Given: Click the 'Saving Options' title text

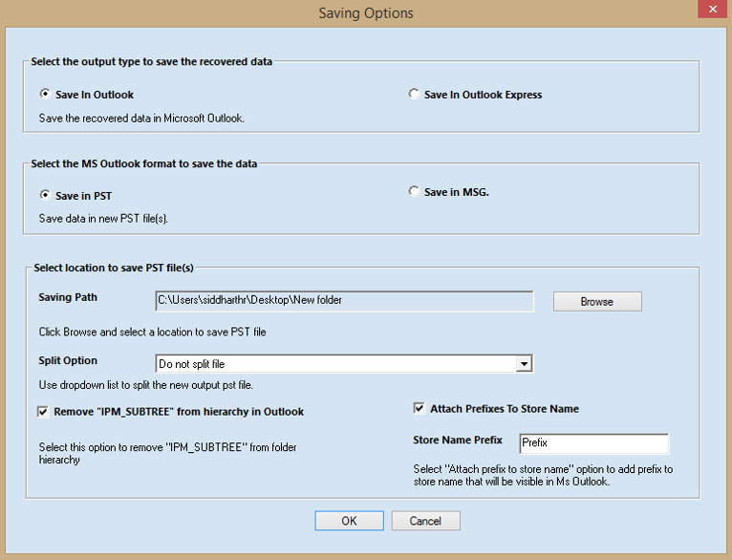Looking at the screenshot, I should click(x=366, y=13).
